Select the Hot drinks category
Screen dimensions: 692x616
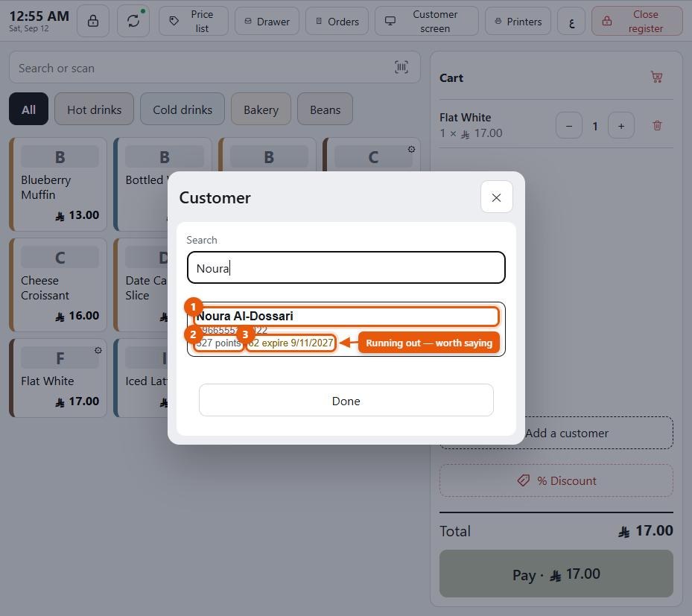point(94,109)
